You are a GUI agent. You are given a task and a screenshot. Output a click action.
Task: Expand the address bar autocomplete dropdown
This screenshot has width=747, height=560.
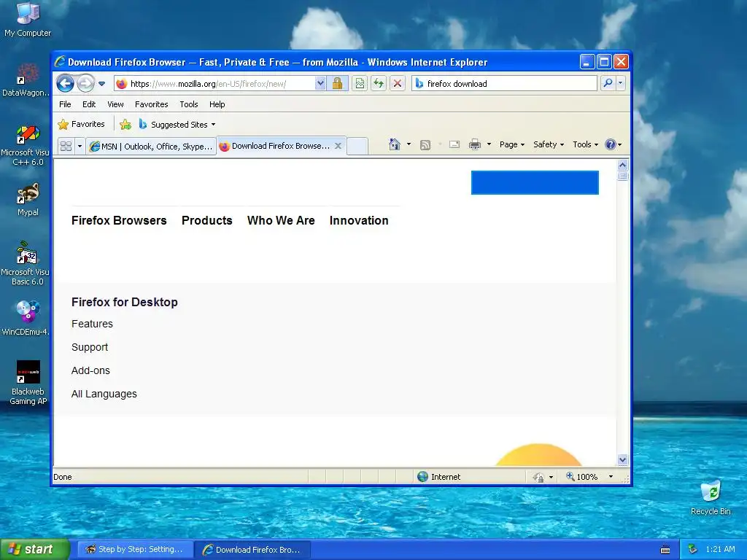pos(320,84)
